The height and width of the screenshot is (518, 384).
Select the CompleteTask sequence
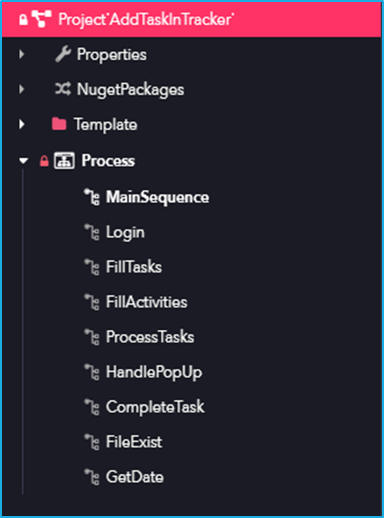pyautogui.click(x=155, y=407)
